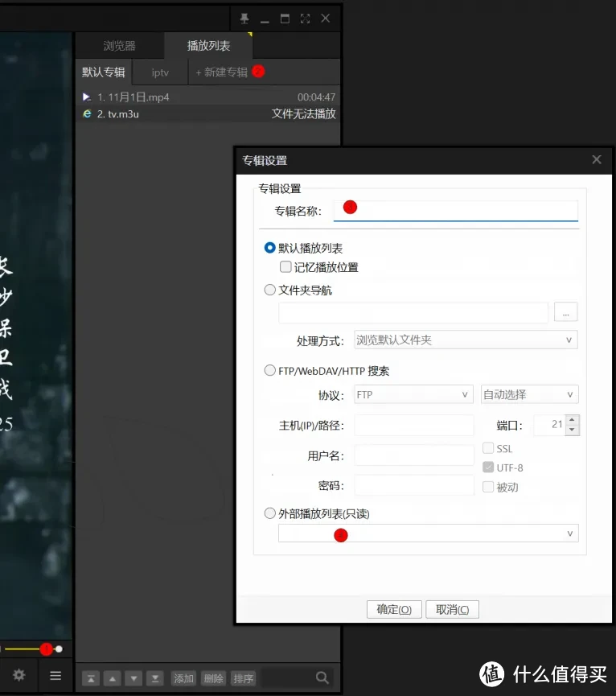This screenshot has width=616, height=696.
Task: Toggle the fullscreen icon in title bar
Action: pyautogui.click(x=305, y=19)
